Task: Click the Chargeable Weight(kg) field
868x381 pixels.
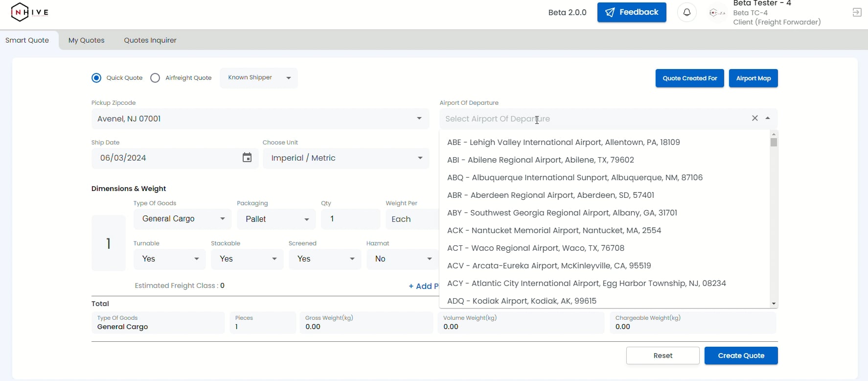Action: 693,323
